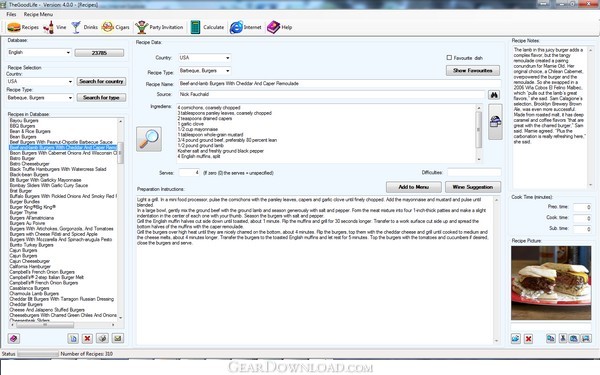Delete the recipe with red X below list
The height and width of the screenshot is (375, 600).
88,338
